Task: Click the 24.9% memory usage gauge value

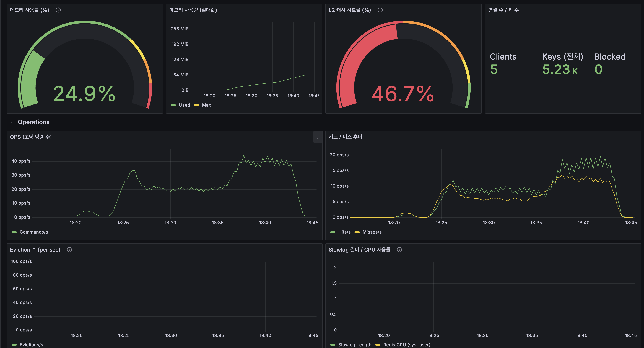Action: [84, 94]
